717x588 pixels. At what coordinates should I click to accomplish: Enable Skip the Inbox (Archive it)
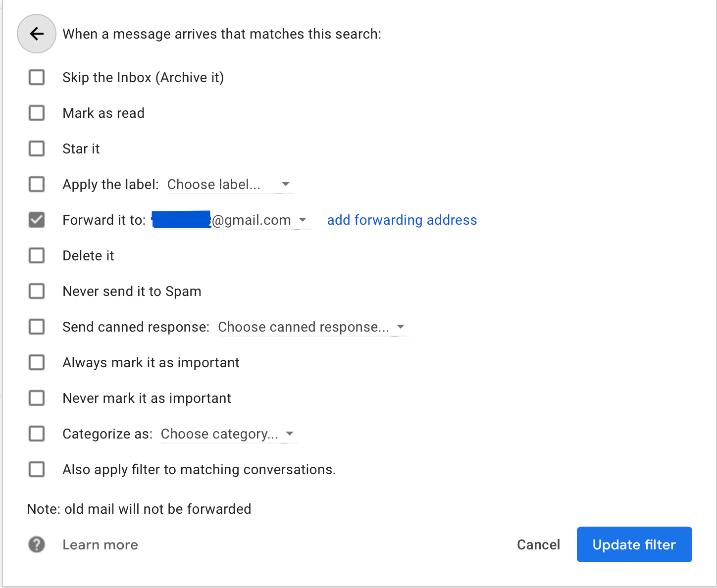click(36, 77)
